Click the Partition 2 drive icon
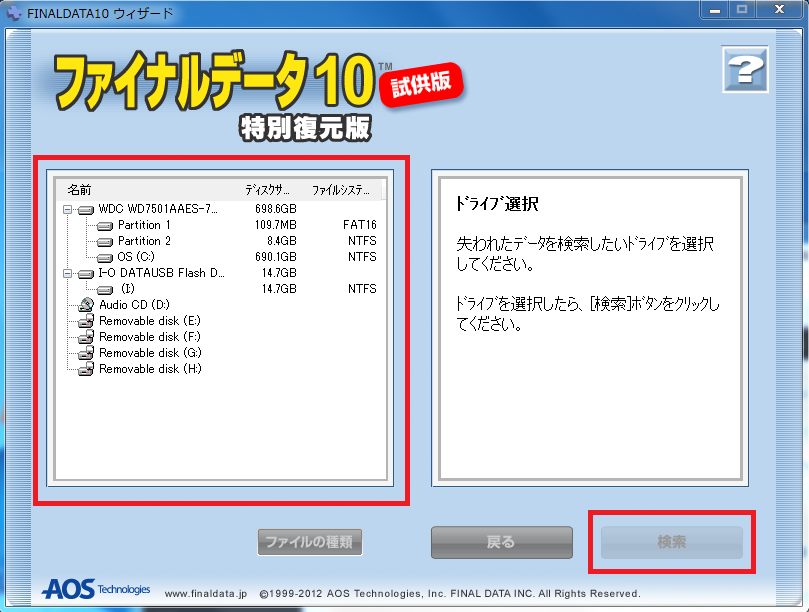809x612 pixels. (x=105, y=241)
